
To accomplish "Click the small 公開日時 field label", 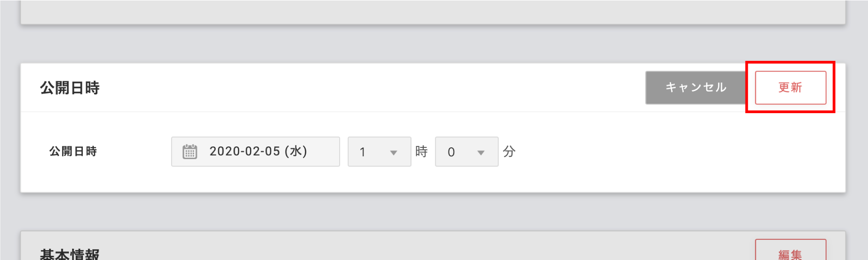I will click(73, 151).
